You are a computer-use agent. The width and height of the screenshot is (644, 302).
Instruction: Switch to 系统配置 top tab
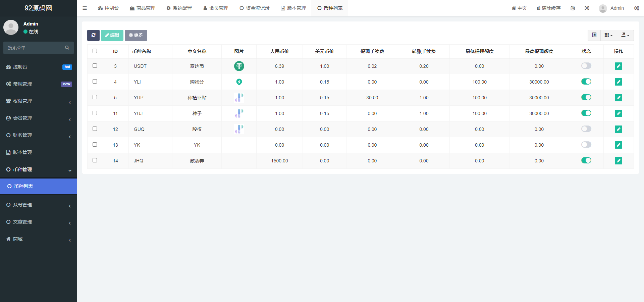(x=179, y=8)
